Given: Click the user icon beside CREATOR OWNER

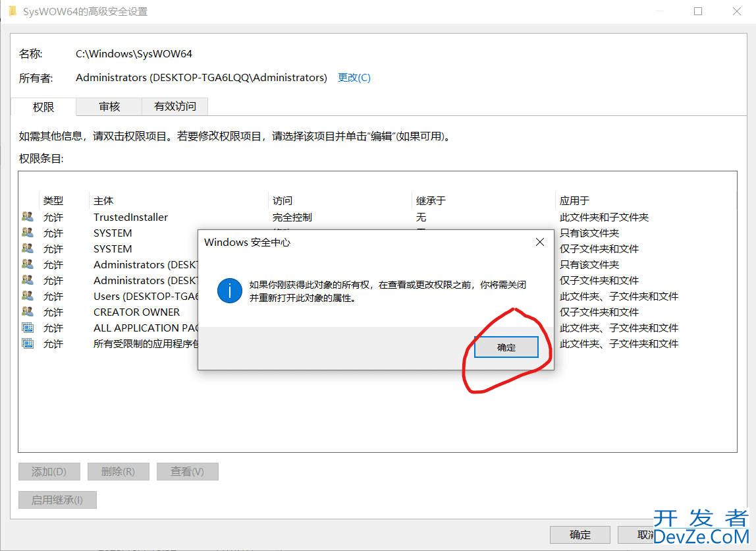Looking at the screenshot, I should pyautogui.click(x=28, y=312).
